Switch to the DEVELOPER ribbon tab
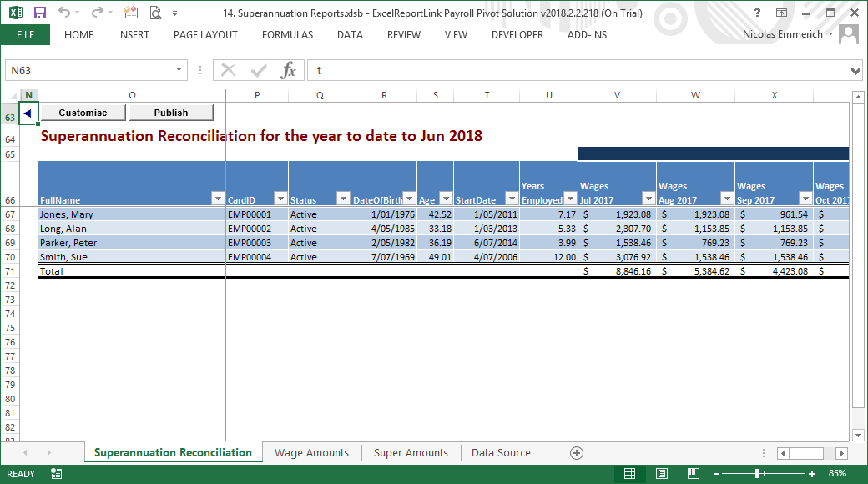This screenshot has height=484, width=868. [517, 34]
